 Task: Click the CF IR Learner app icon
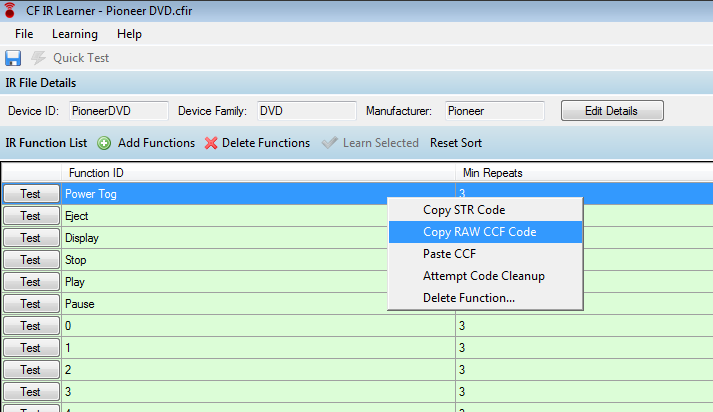pyautogui.click(x=10, y=11)
